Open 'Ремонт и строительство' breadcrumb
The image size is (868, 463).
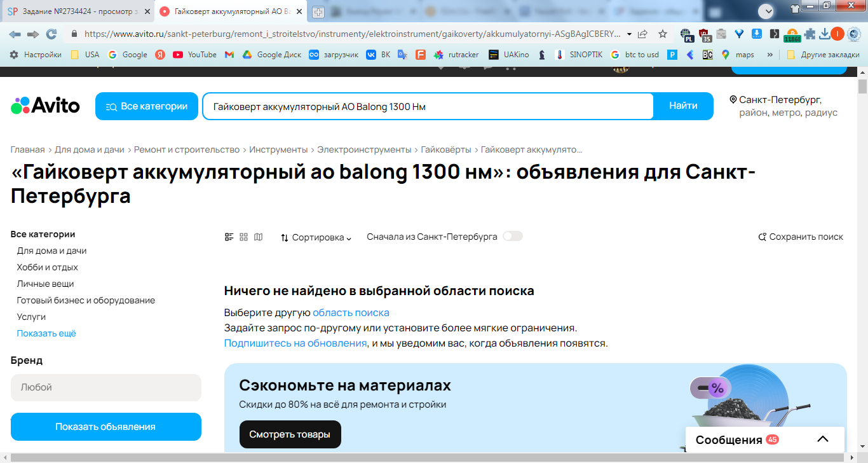click(x=187, y=149)
